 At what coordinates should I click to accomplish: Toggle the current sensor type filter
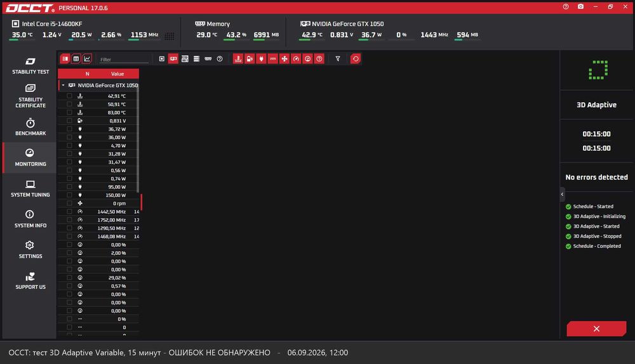coord(273,59)
